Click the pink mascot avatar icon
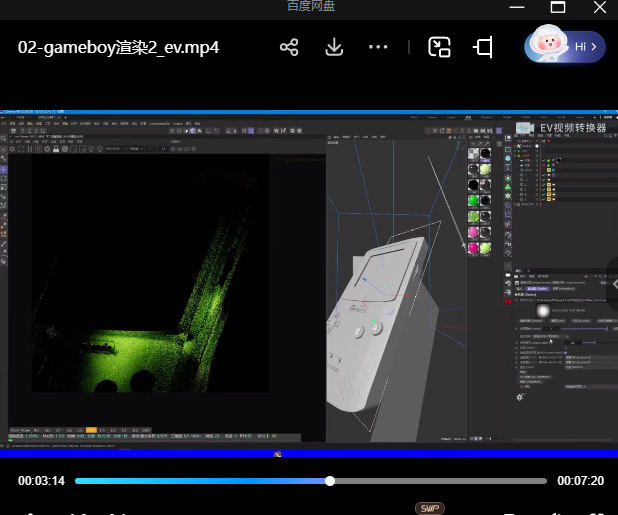The height and width of the screenshot is (515, 618). [x=548, y=45]
